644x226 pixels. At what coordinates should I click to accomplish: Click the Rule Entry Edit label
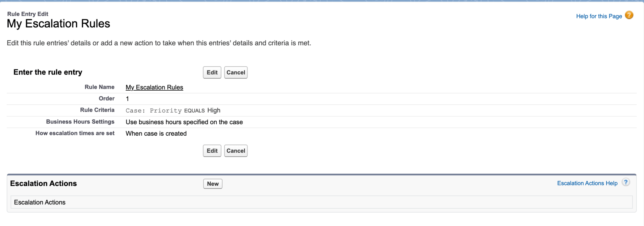28,14
